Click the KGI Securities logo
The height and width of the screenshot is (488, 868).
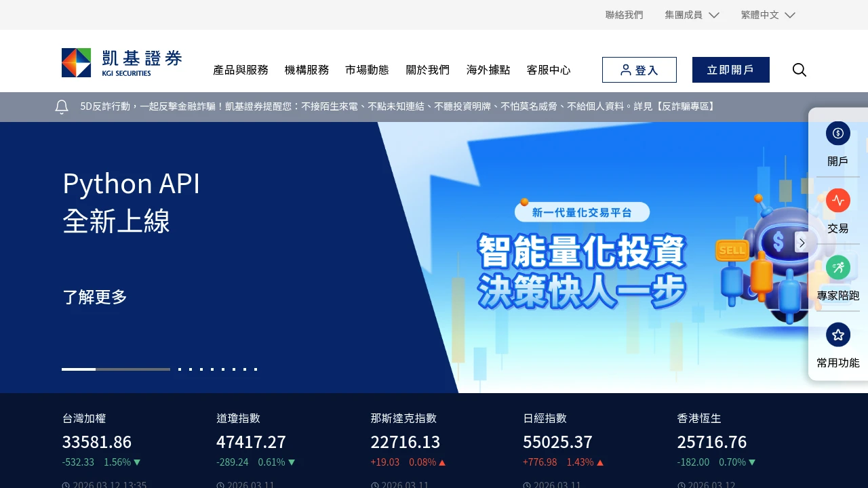(x=122, y=63)
